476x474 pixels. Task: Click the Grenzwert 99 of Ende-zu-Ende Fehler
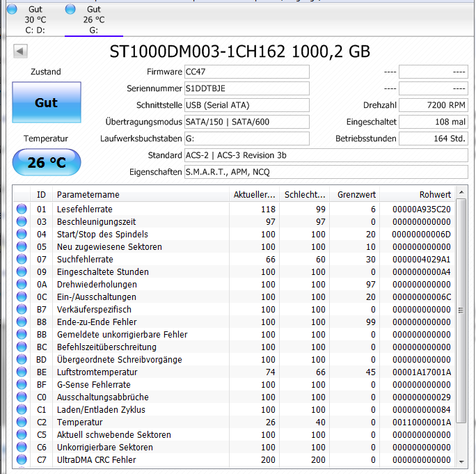[x=370, y=322]
